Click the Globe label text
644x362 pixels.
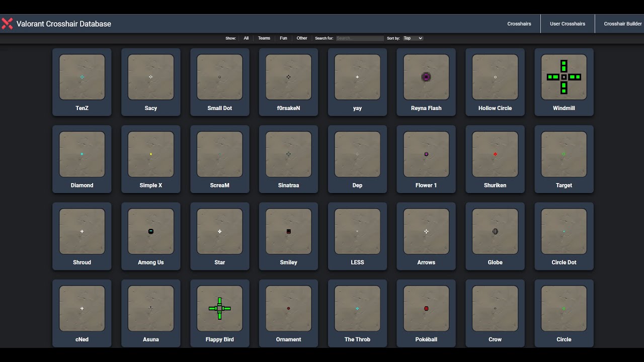coord(495,262)
